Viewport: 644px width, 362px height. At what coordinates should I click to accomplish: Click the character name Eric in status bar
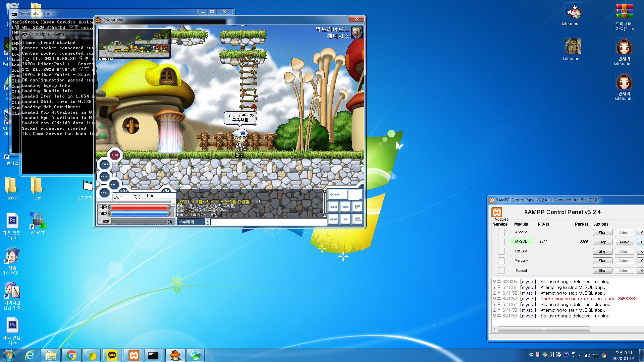(151, 195)
